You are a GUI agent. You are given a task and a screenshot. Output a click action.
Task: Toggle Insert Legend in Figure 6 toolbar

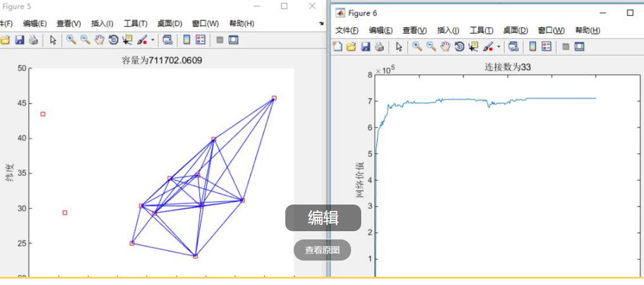(x=546, y=46)
